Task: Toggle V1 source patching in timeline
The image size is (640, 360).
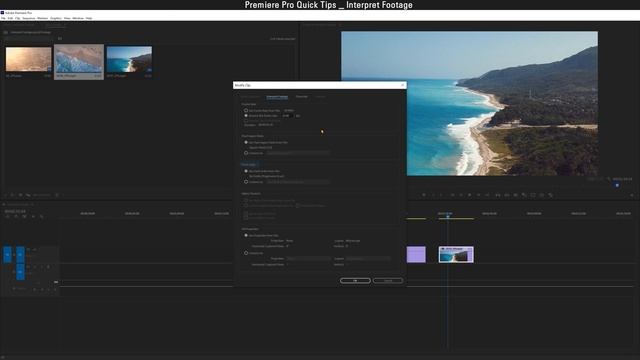Action: tap(7, 255)
